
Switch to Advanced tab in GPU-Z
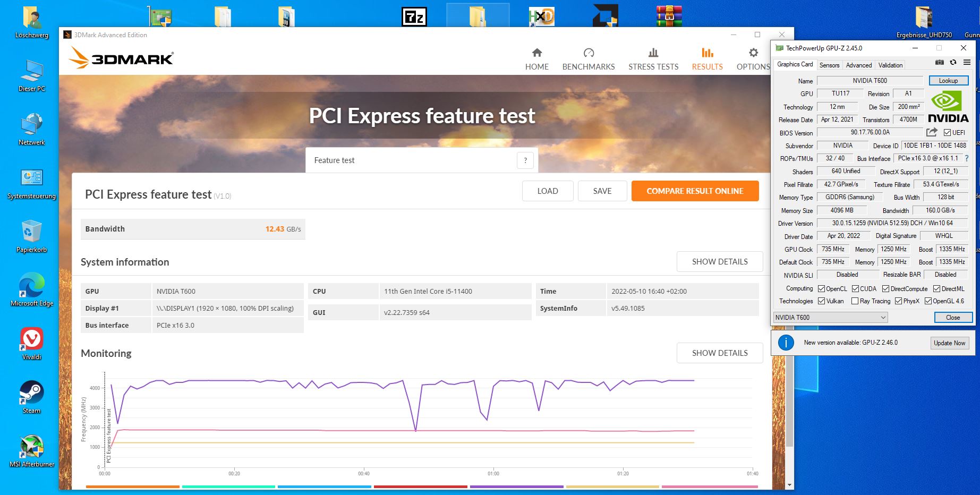click(858, 65)
